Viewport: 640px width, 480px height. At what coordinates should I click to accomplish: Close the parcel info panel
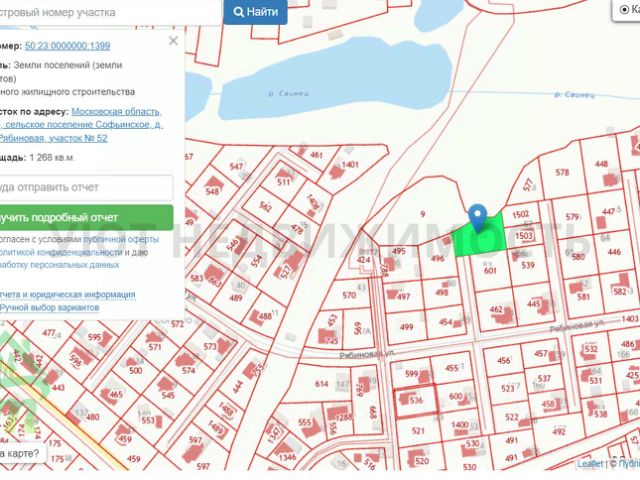(173, 41)
